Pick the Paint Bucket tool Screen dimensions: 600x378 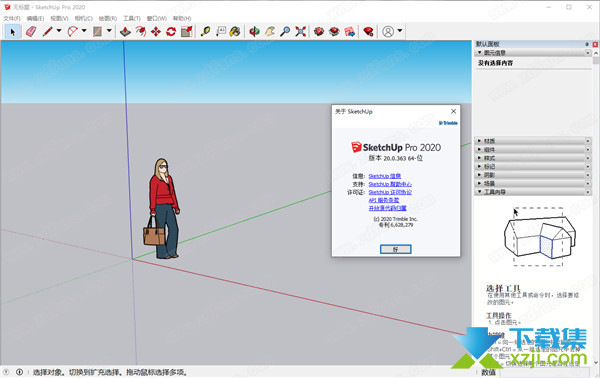coord(235,31)
